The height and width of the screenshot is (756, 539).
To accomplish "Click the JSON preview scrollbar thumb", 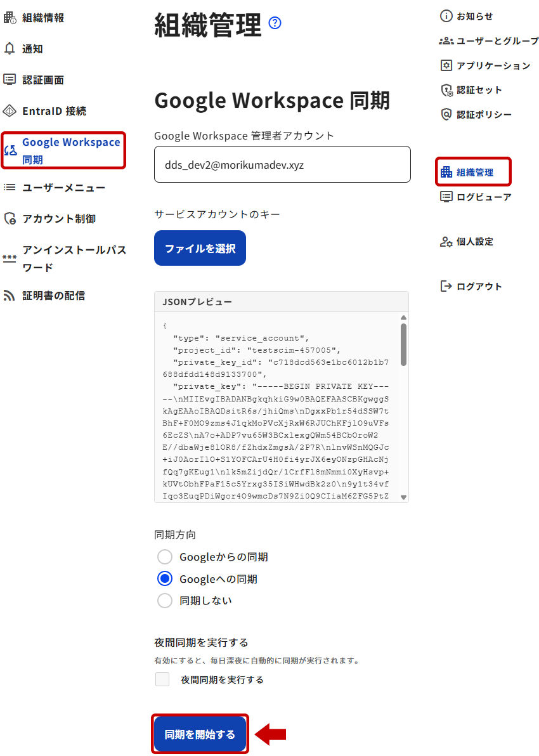I will pyautogui.click(x=403, y=345).
